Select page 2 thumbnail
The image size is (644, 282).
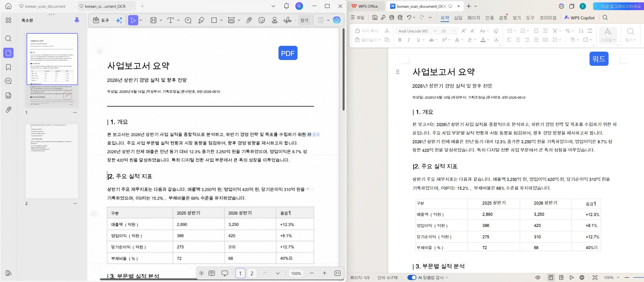click(x=52, y=161)
